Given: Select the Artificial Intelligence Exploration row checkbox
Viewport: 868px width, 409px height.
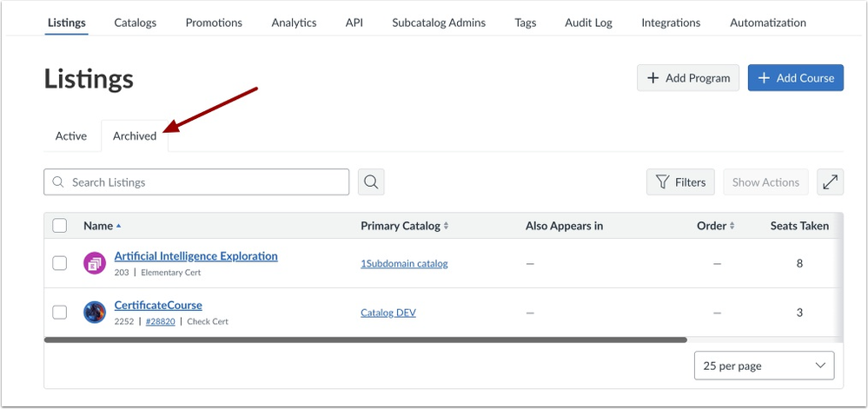Looking at the screenshot, I should (x=59, y=263).
